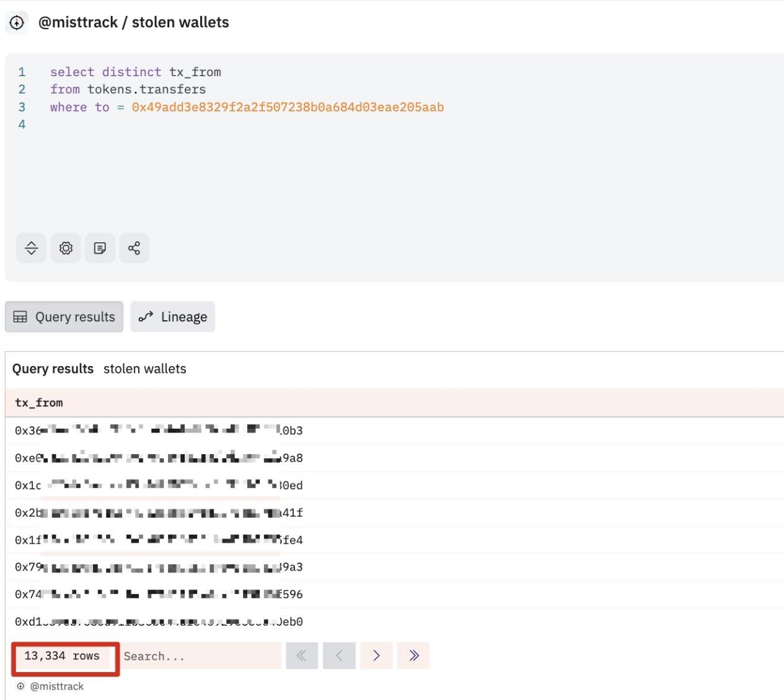
Task: Click the share query icon
Action: 134,248
